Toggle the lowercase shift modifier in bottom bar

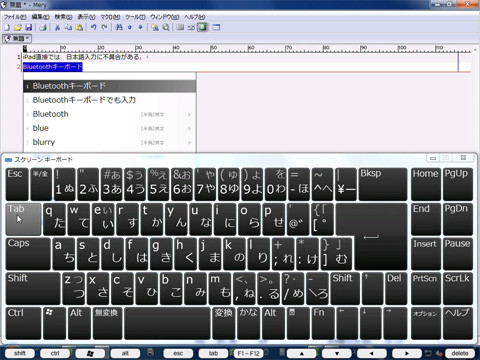click(20, 353)
